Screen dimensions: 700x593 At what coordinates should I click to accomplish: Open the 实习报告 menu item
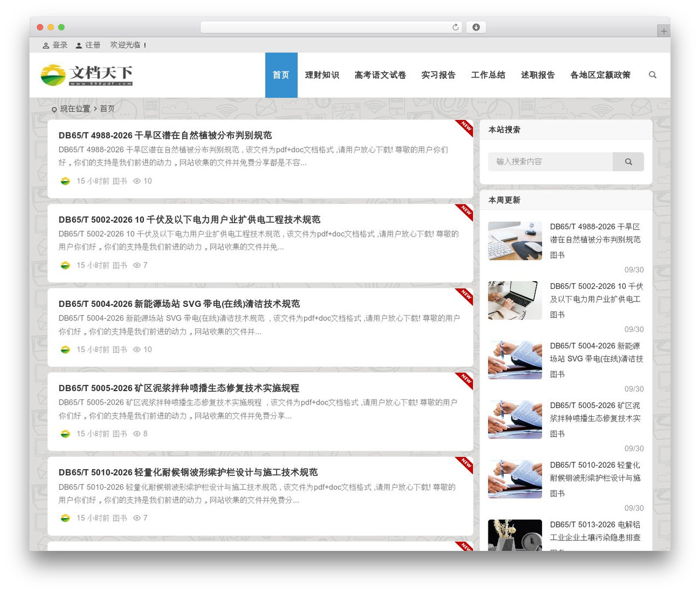[438, 75]
